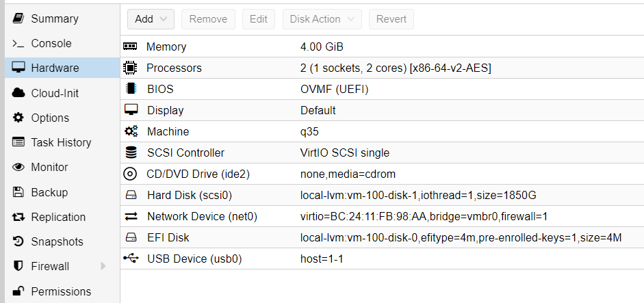Viewport: 644px width, 303px height.
Task: Open the Task History tab
Action: click(x=62, y=142)
